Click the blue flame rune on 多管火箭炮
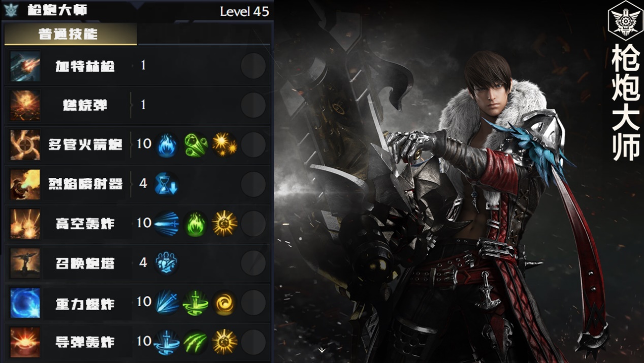 [167, 145]
